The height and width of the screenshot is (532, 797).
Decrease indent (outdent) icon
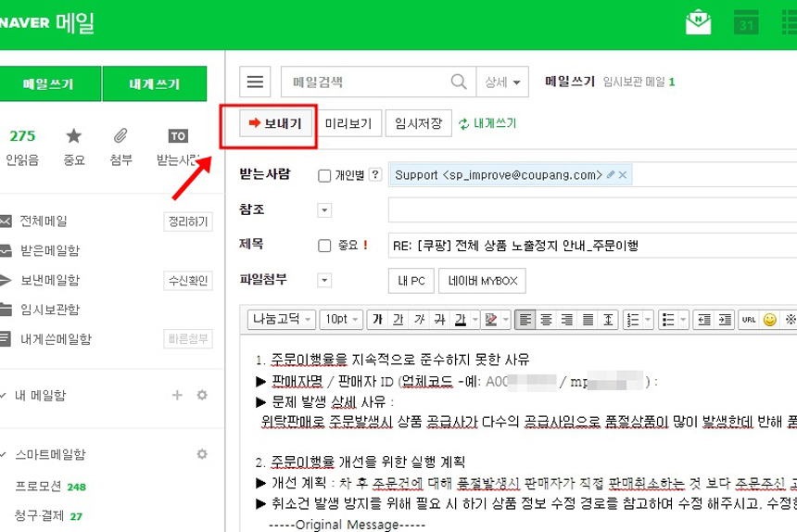point(704,320)
